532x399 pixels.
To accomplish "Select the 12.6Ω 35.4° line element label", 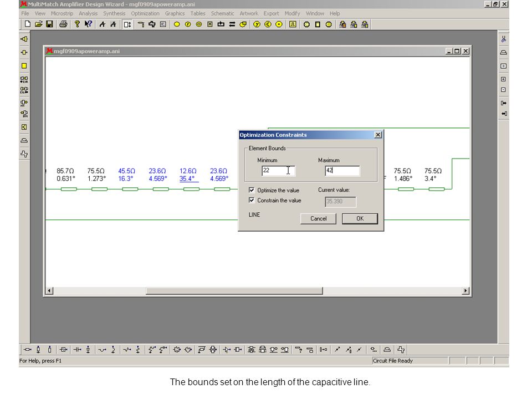I will coord(188,175).
